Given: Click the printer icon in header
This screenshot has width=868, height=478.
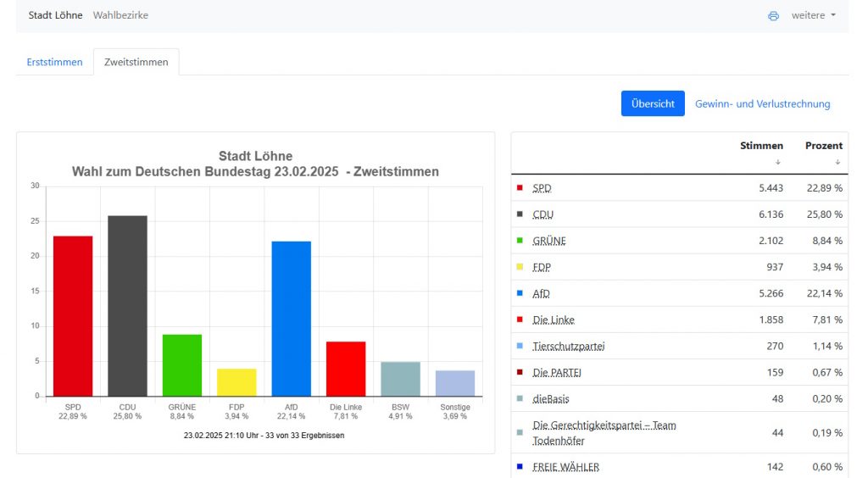Looking at the screenshot, I should pos(773,15).
